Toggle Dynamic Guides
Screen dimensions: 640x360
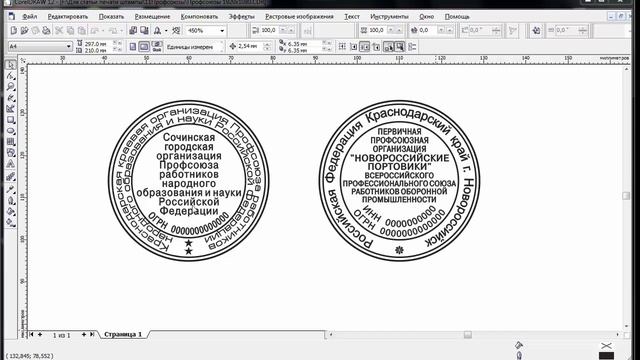[376, 47]
